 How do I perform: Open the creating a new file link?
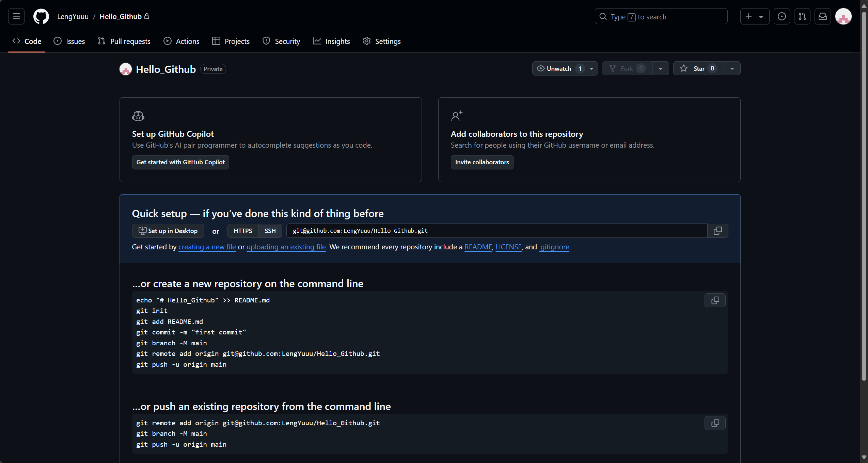coord(207,247)
